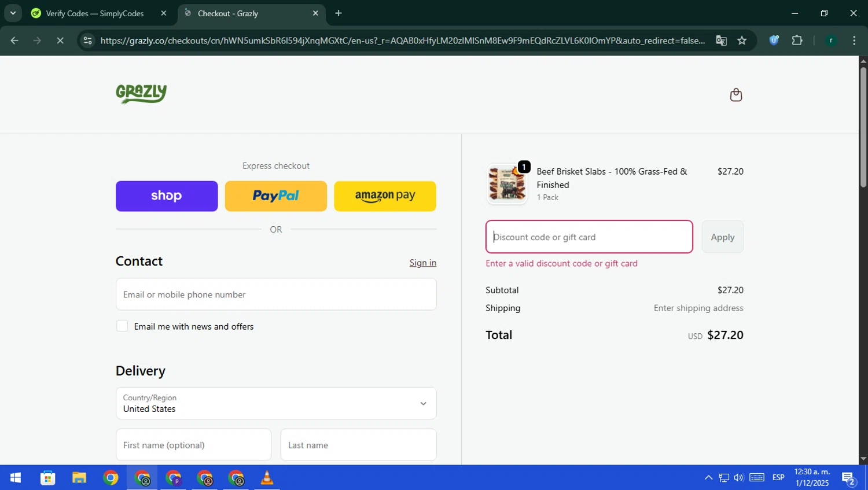The height and width of the screenshot is (490, 868).
Task: Pay with Amazon Pay button
Action: point(385,196)
